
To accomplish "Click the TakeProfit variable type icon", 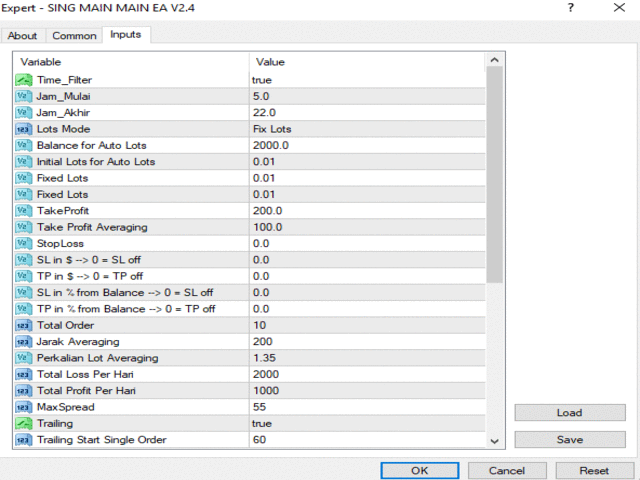I will click(24, 211).
